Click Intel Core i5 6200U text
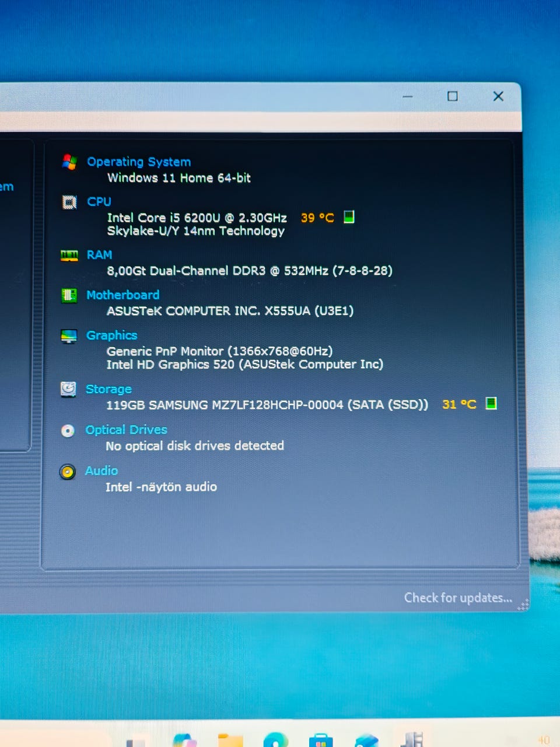The height and width of the screenshot is (747, 560). (x=197, y=218)
